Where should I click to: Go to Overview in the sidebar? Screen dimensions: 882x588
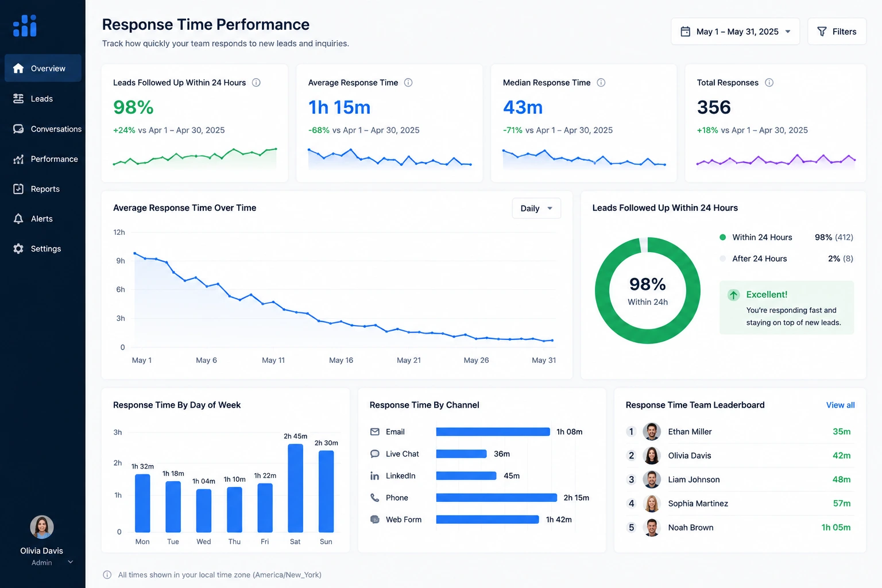(x=43, y=68)
